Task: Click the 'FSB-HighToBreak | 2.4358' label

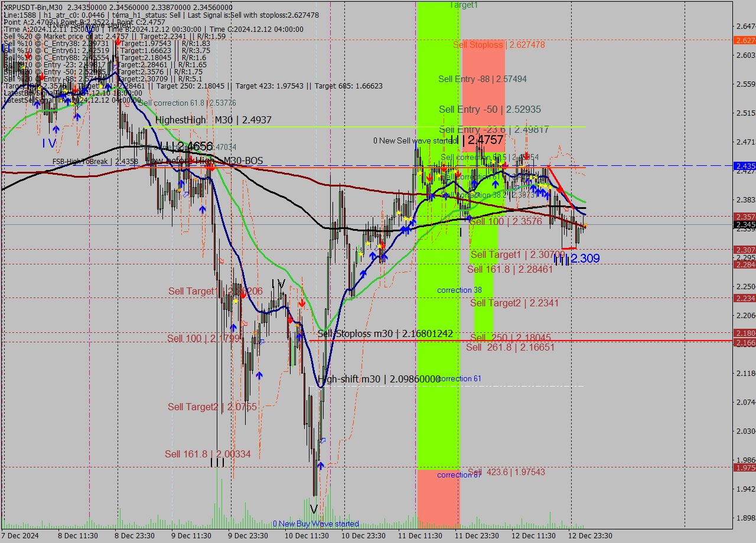Action: [x=95, y=161]
